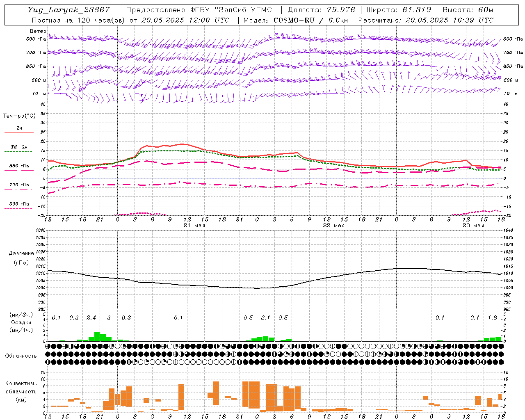Click the Долгота: 79.976 value
The height and width of the screenshot is (420, 525).
click(322, 10)
